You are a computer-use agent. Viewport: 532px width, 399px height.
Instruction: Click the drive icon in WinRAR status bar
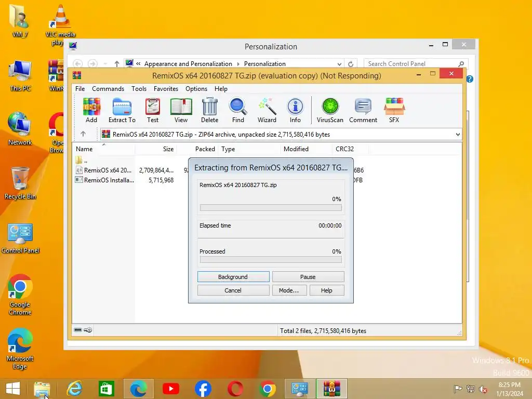(78, 330)
